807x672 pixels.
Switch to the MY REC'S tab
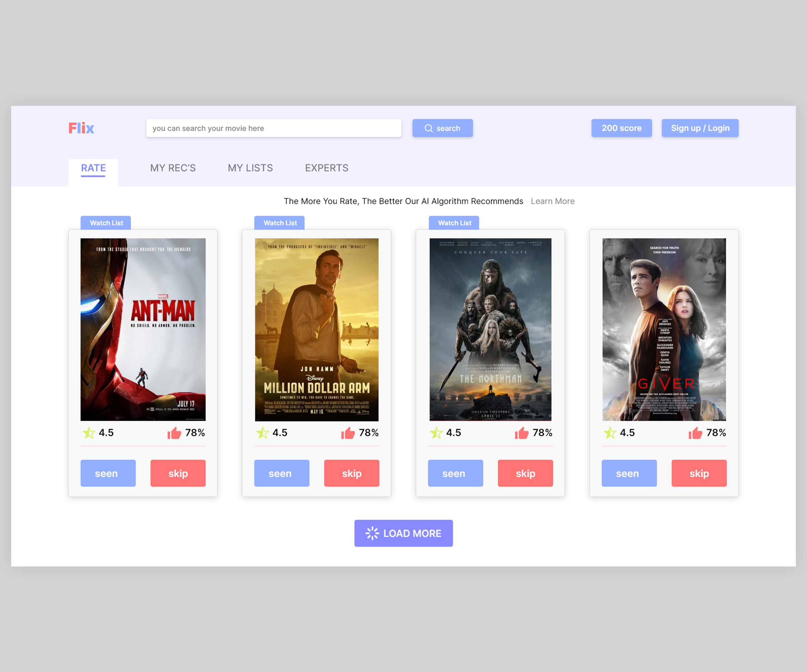coord(173,168)
